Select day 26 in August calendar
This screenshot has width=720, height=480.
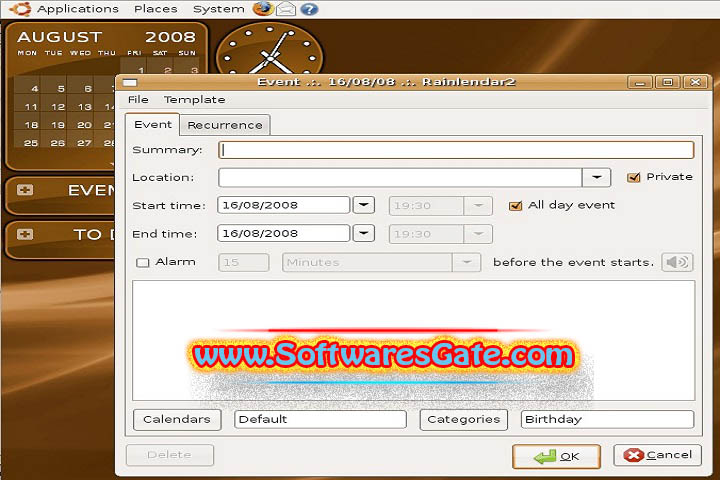(x=58, y=143)
